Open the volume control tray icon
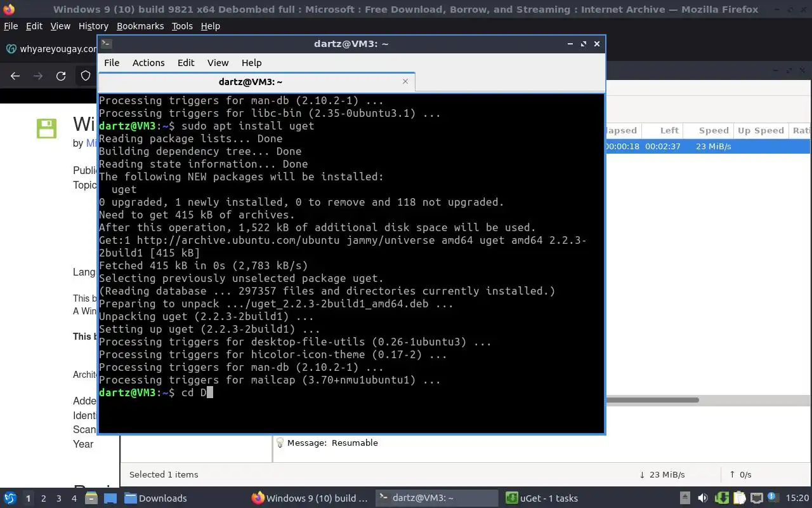This screenshot has height=508, width=812. (703, 498)
